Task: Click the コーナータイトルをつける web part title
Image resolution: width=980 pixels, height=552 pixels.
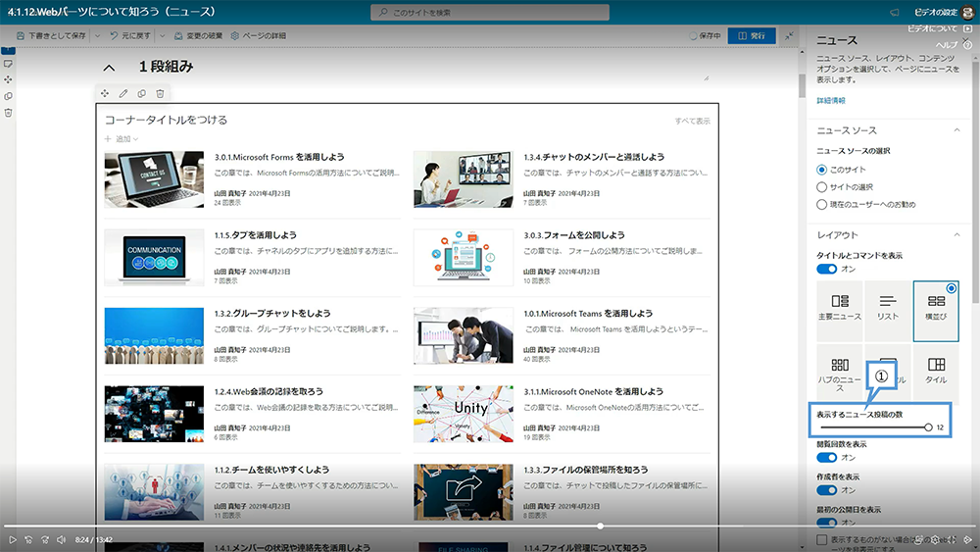Action: [167, 120]
